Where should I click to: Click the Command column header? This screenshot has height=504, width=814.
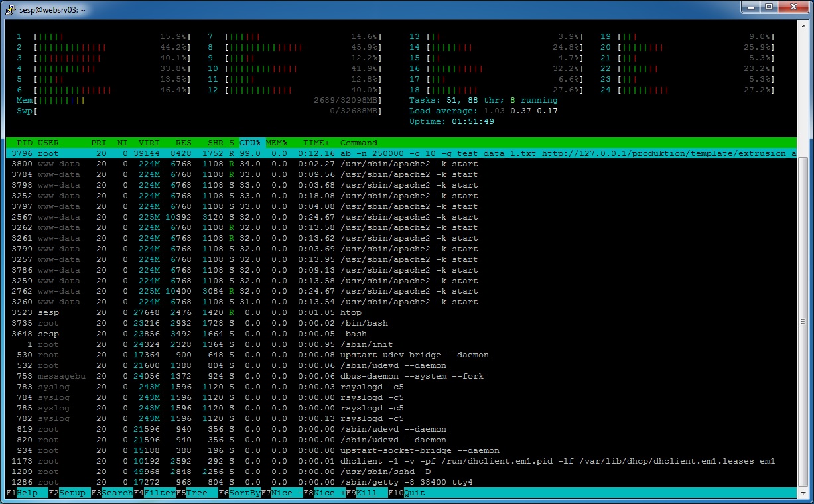click(x=359, y=143)
